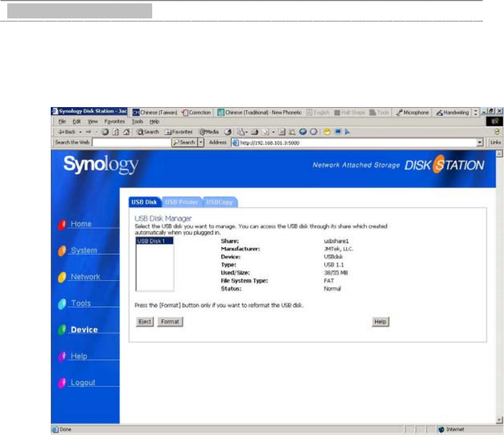Open the System link in sidebar

click(x=84, y=250)
